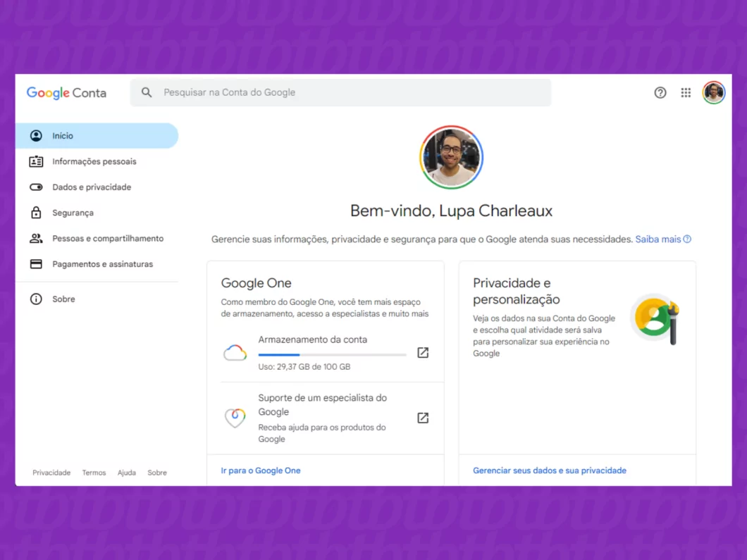Open the Privacidade footer link
Viewport: 747px width, 560px height.
point(51,473)
